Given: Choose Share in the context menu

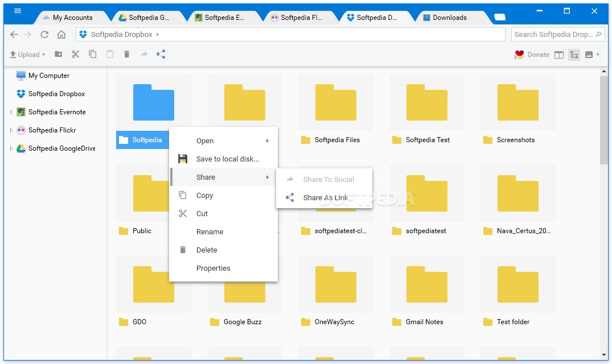Looking at the screenshot, I should coord(223,177).
